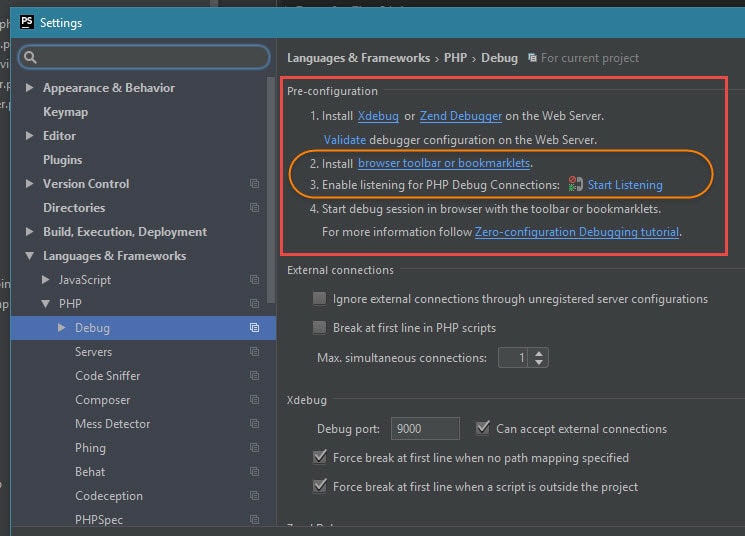The width and height of the screenshot is (745, 536).
Task: Click Max. simultaneous connections value field
Action: (x=514, y=357)
